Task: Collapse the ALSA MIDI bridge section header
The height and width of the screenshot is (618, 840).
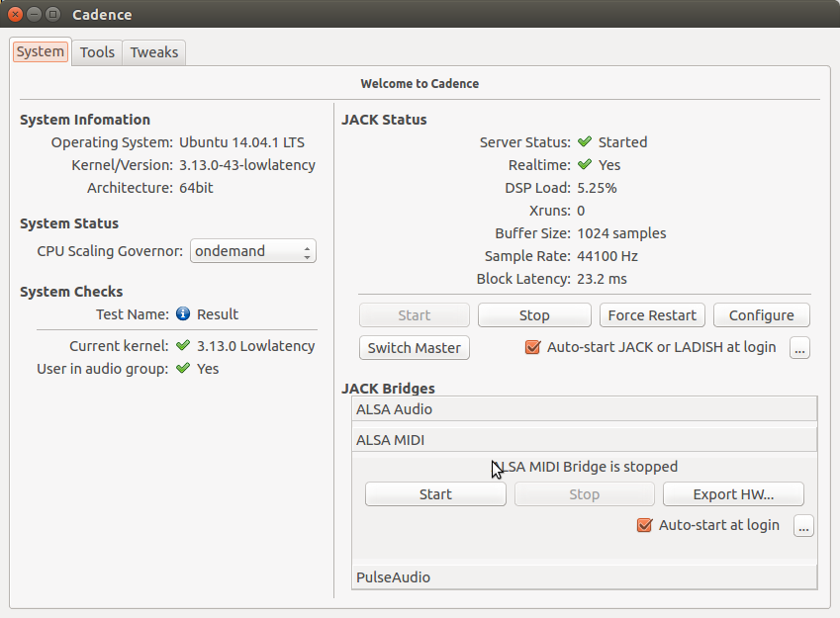Action: coord(585,440)
